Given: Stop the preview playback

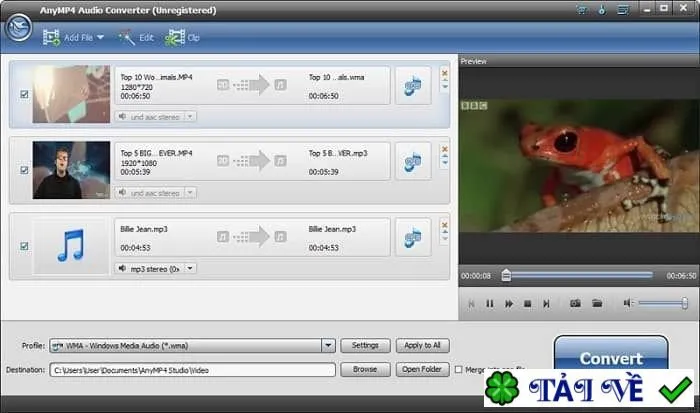Looking at the screenshot, I should (527, 304).
